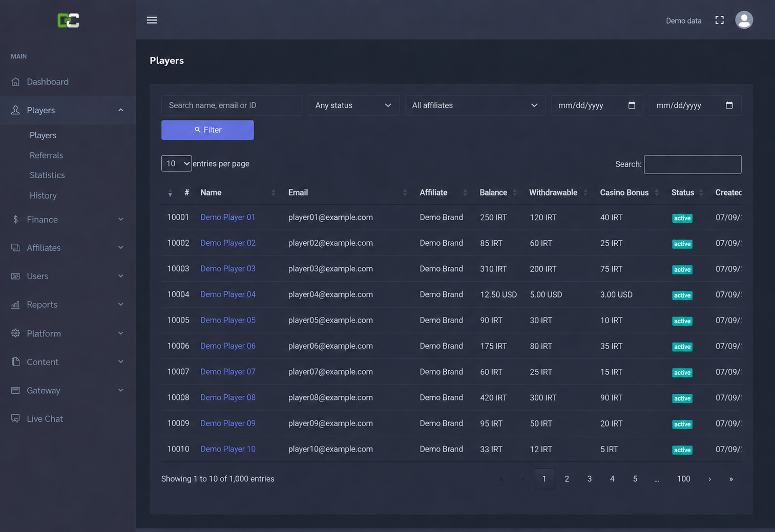Click the Dashboard home icon
This screenshot has width=775, height=532.
[x=15, y=82]
